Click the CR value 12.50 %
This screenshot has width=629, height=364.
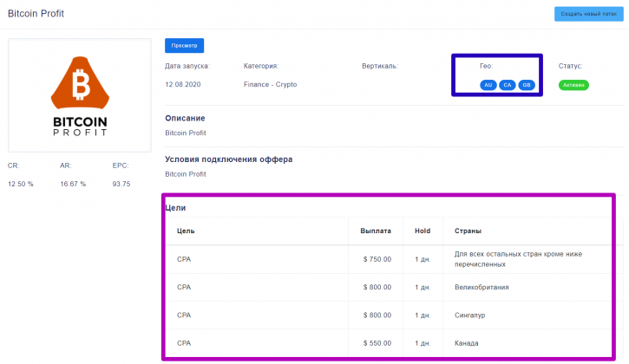[x=21, y=184]
